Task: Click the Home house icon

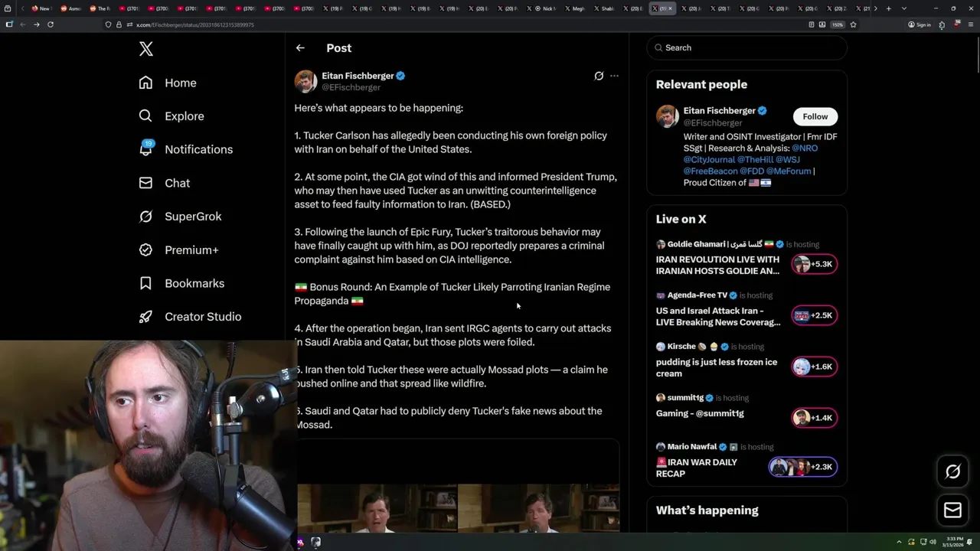Action: pyautogui.click(x=145, y=83)
